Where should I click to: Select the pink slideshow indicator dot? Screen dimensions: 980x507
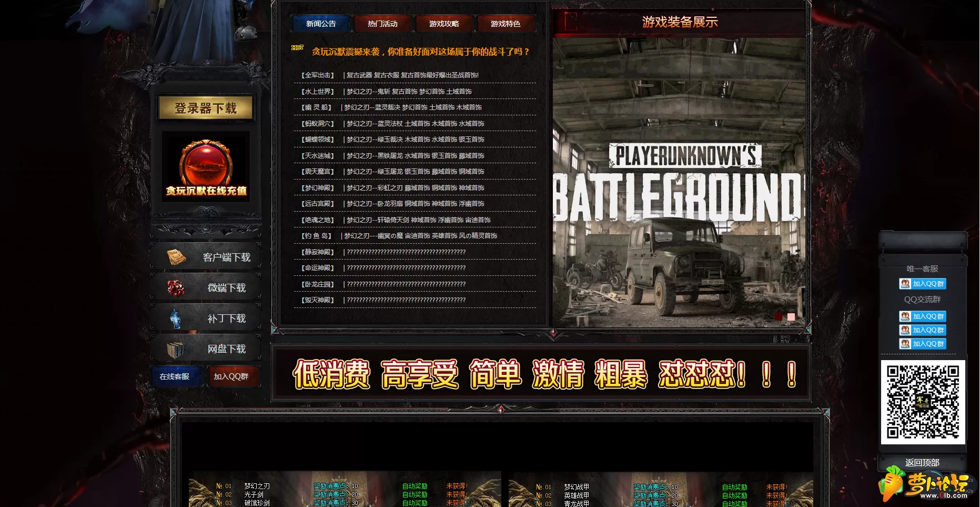pos(791,316)
